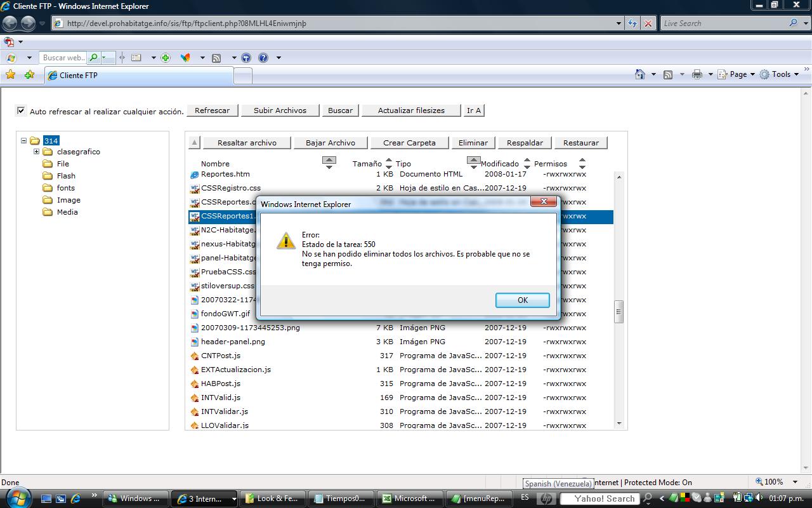Viewport: 812px width, 508px height.
Task: Click the Eliminar button
Action: 473,143
